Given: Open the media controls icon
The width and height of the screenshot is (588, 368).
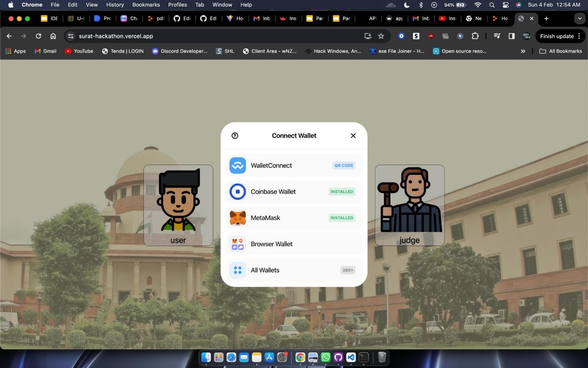Looking at the screenshot, I should (x=497, y=36).
